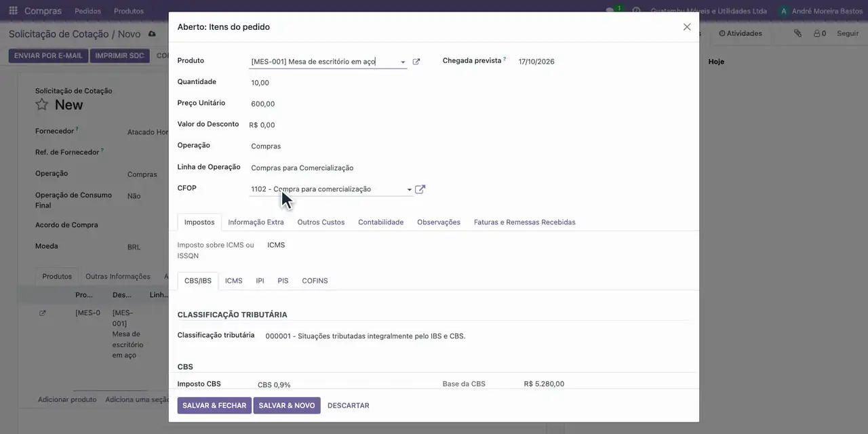
Task: Click the attachments paperclip icon
Action: click(798, 33)
